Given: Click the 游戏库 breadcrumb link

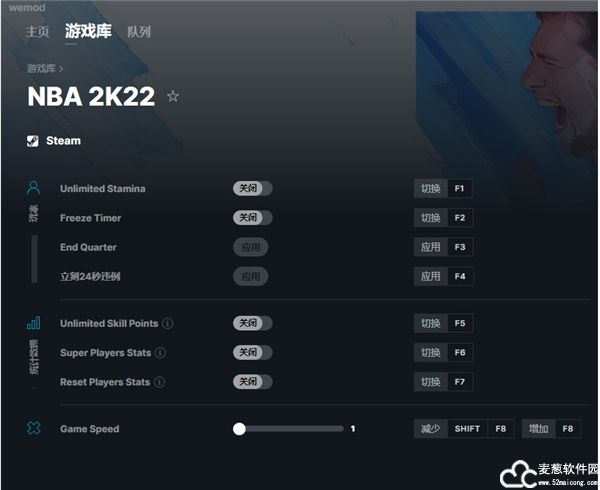Looking at the screenshot, I should coord(41,68).
